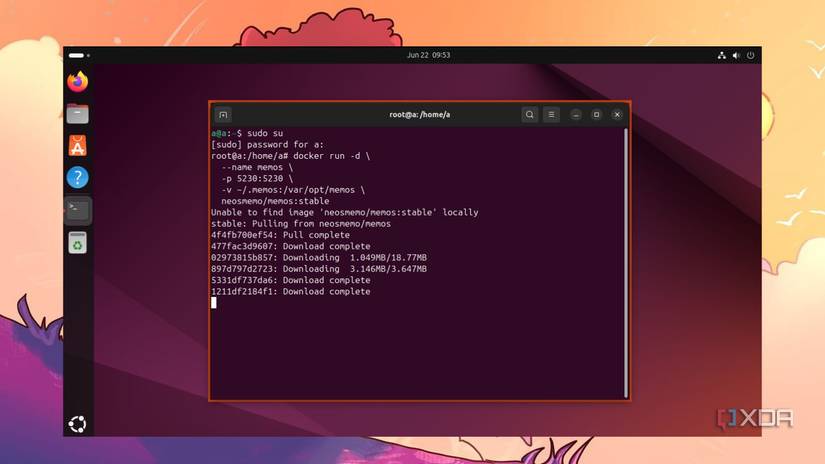Click the '4f4fb700ef54: Pull complete' line

pyautogui.click(x=280, y=235)
